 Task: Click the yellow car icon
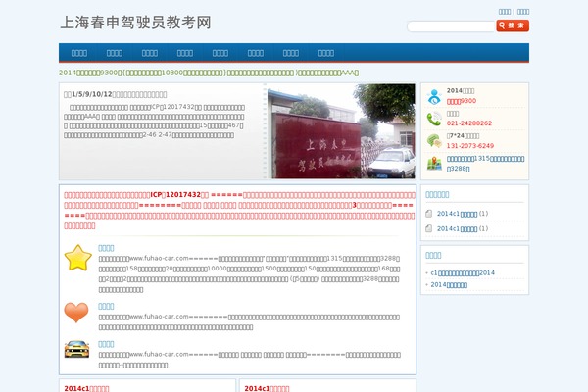76,349
